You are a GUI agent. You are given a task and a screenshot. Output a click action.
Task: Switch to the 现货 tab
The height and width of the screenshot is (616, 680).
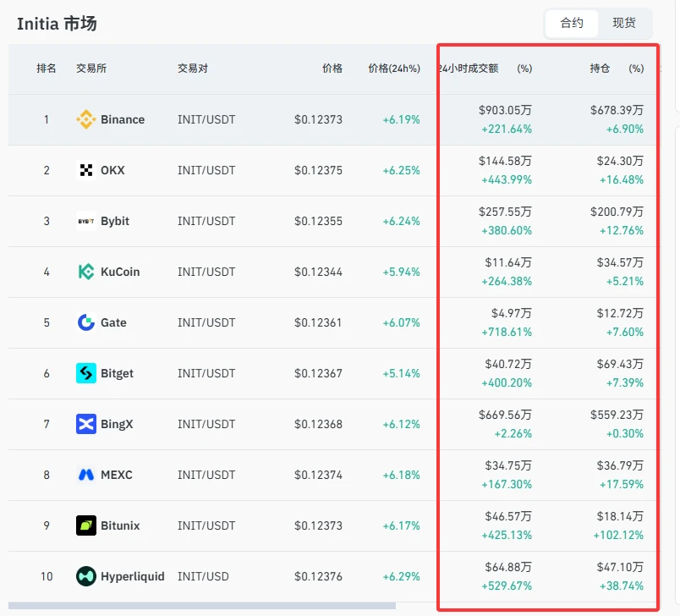pyautogui.click(x=624, y=23)
